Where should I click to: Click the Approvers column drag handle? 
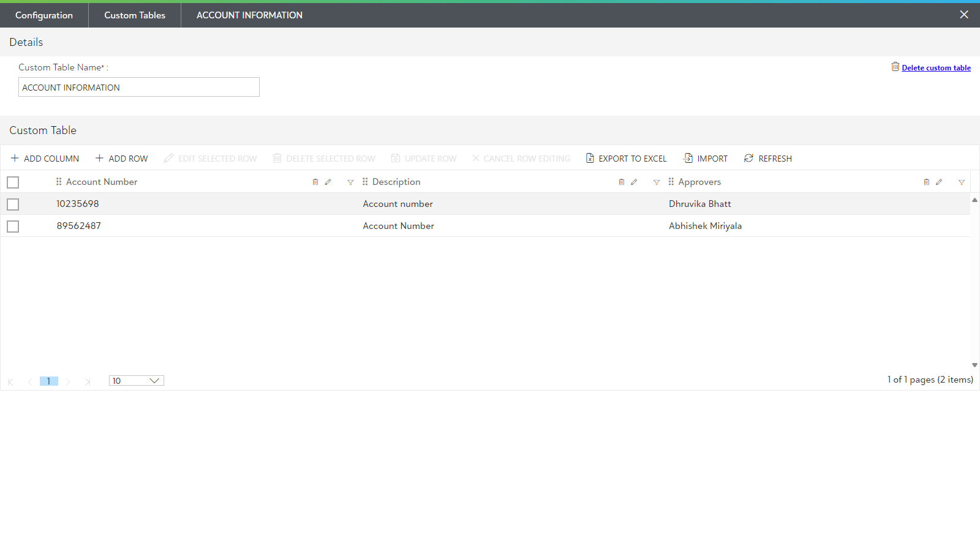tap(671, 182)
